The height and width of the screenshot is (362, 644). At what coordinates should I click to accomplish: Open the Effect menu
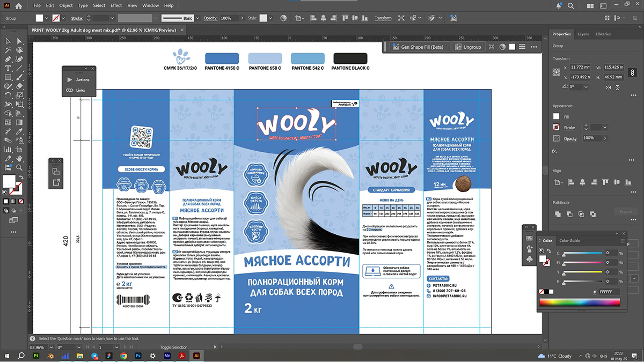[116, 5]
